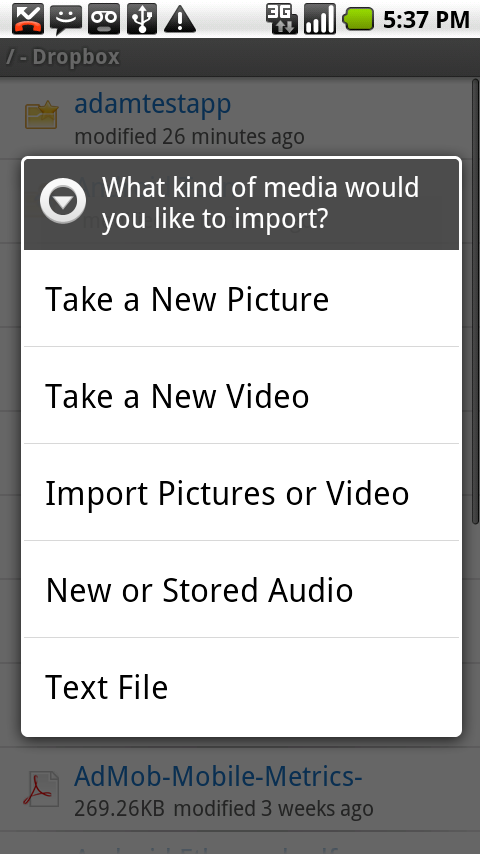Tap the voicemail notification icon
Viewport: 480px width, 854px height.
[x=104, y=19]
